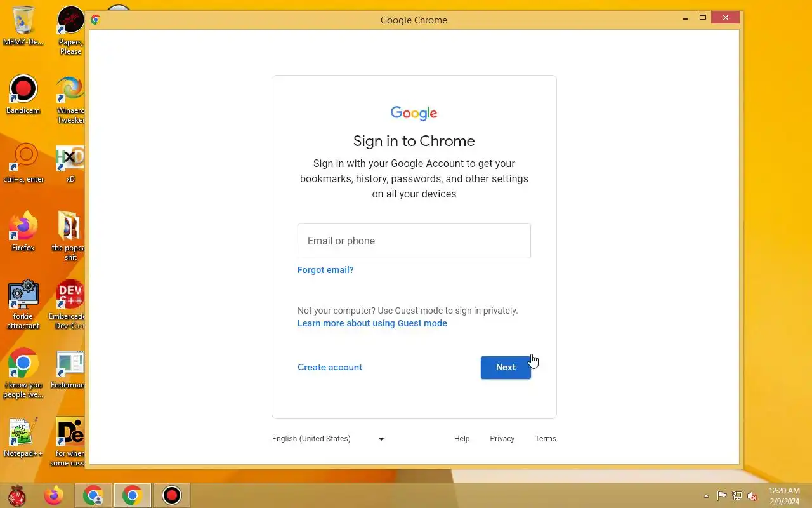Screen dimensions: 812x508
Task: Open the Bandicam desktop shortcut
Action: (23, 95)
